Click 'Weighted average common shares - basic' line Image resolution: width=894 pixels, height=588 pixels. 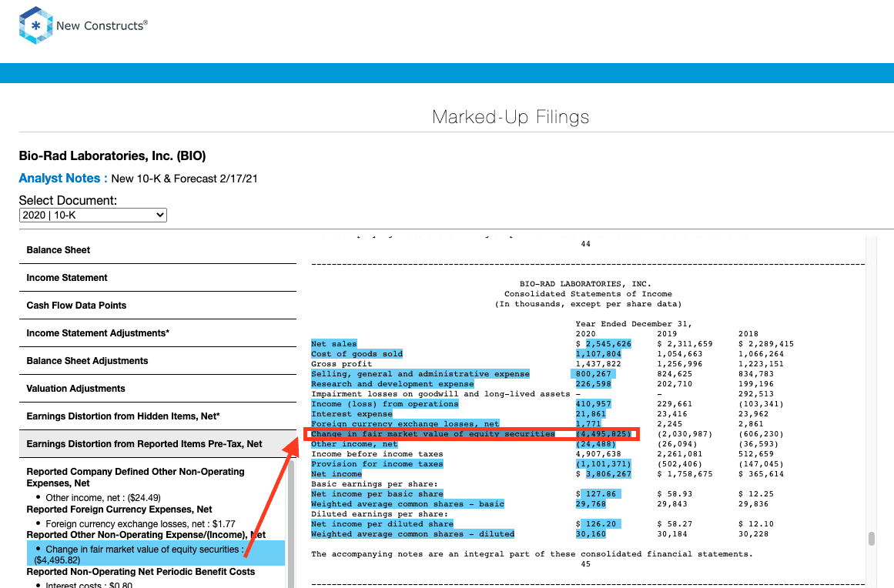coord(407,503)
